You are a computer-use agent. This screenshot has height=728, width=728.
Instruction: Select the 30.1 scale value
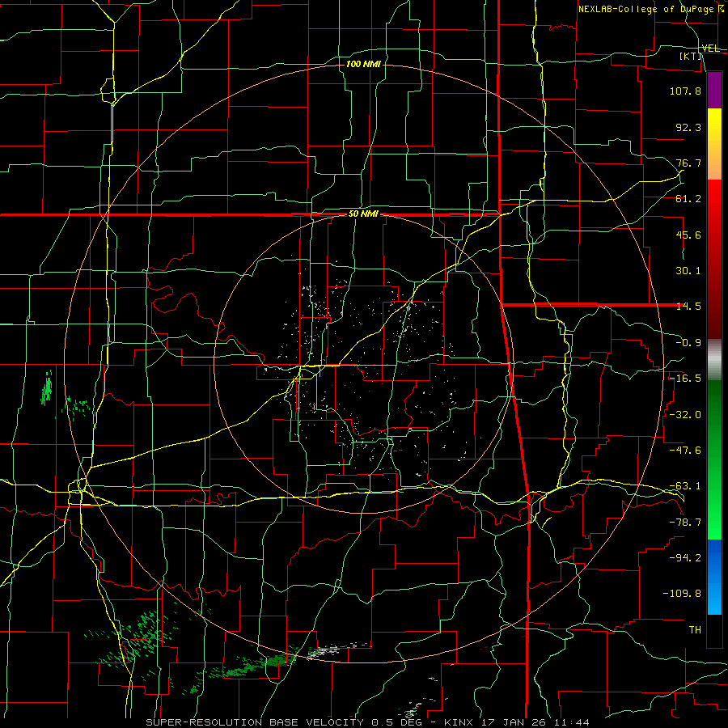[688, 271]
